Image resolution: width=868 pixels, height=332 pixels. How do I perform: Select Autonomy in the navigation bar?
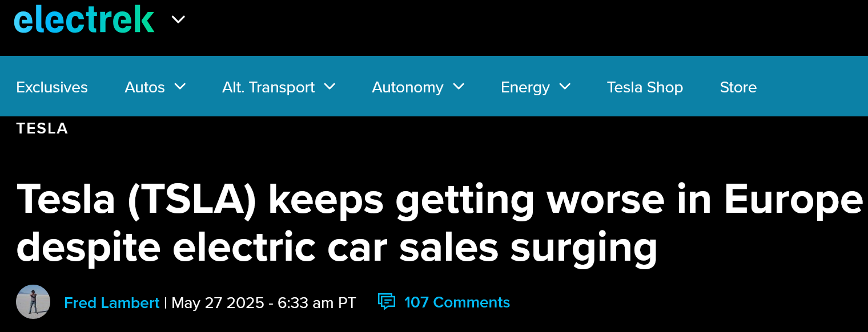(x=408, y=87)
